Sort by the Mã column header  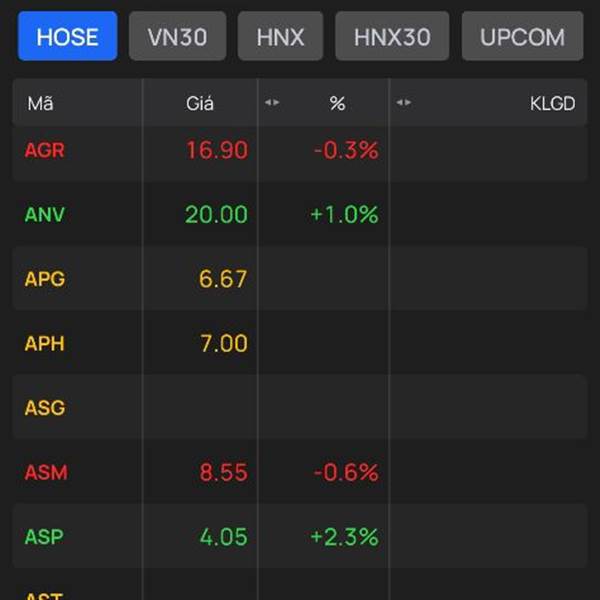point(41,103)
